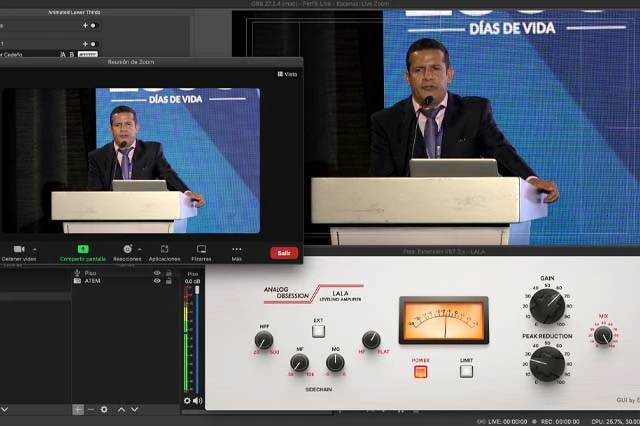The image size is (640, 426).
Task: Hide the Piso source with eye icon
Action: coord(157,272)
